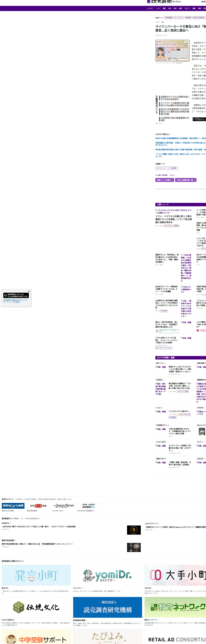Click the #ウクライナ情勢 tag

pyautogui.click(x=183, y=392)
